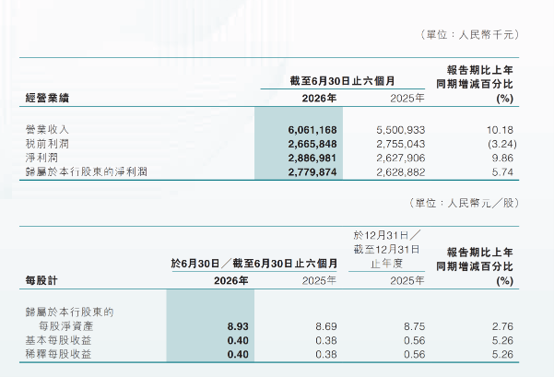The image size is (554, 377).
Task: Click the value 2,886,981
Action: pos(312,158)
